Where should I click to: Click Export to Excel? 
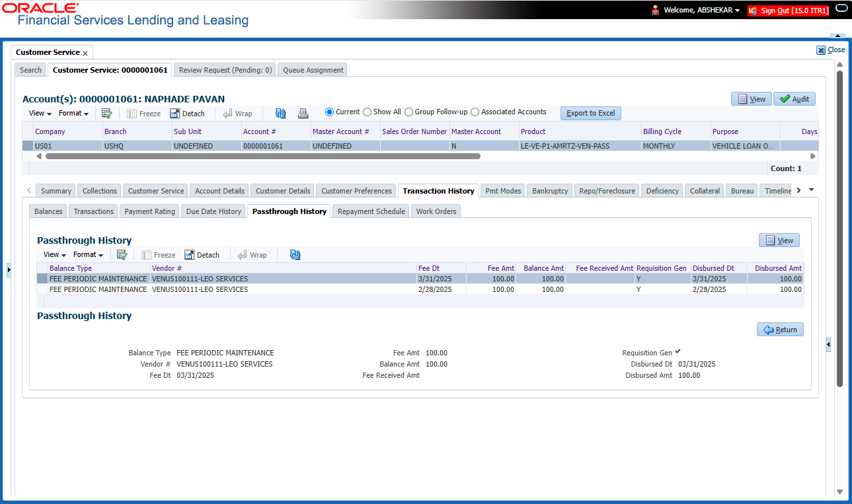click(x=591, y=113)
